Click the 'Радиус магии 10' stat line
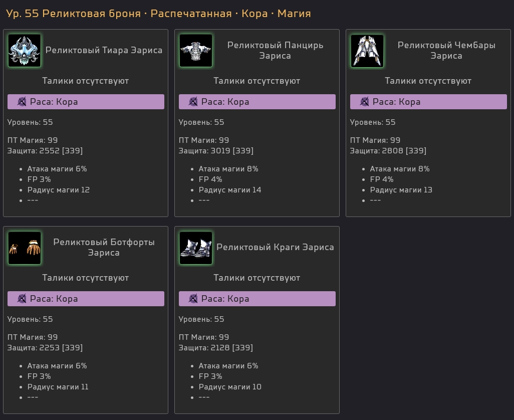This screenshot has width=514, height=420. [230, 387]
